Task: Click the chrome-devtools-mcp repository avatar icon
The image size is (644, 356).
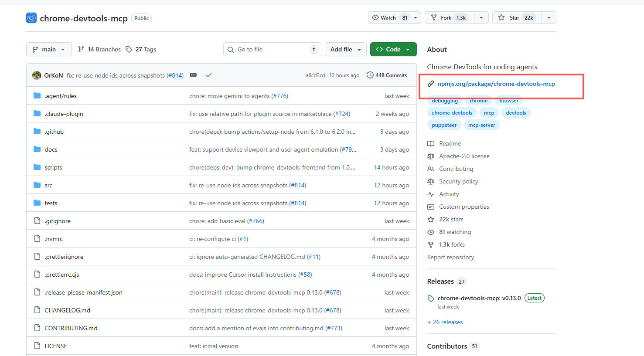Action: pyautogui.click(x=31, y=18)
